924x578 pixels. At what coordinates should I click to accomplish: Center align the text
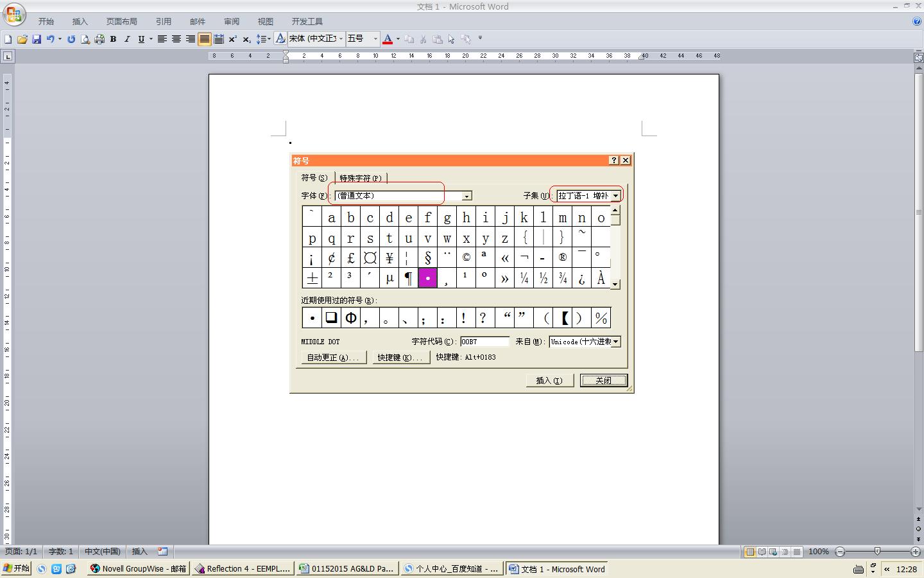[x=176, y=39]
